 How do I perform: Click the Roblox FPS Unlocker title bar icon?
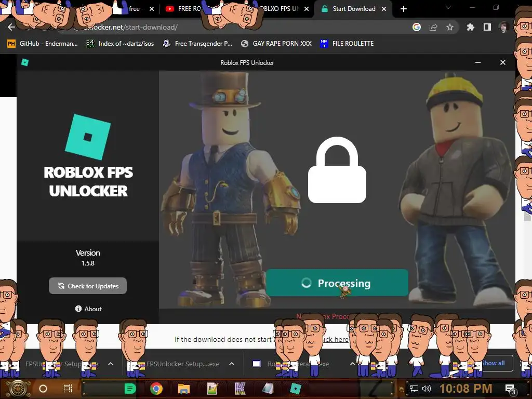click(x=25, y=62)
